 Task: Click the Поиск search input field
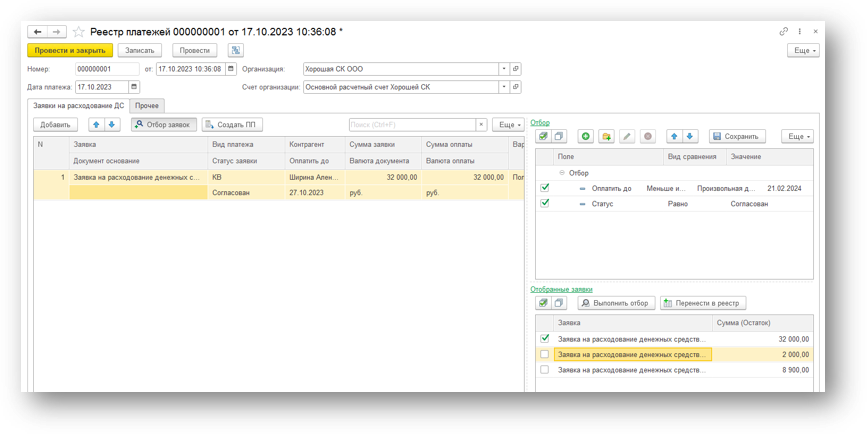pyautogui.click(x=412, y=125)
